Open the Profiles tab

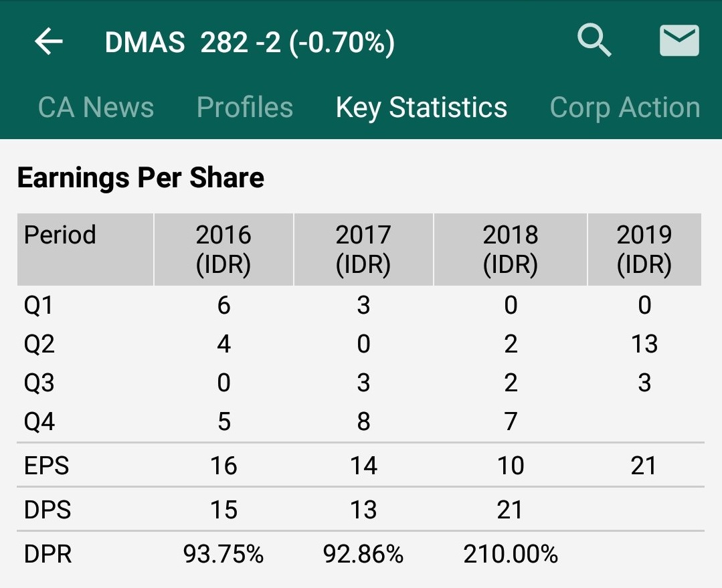click(x=245, y=108)
